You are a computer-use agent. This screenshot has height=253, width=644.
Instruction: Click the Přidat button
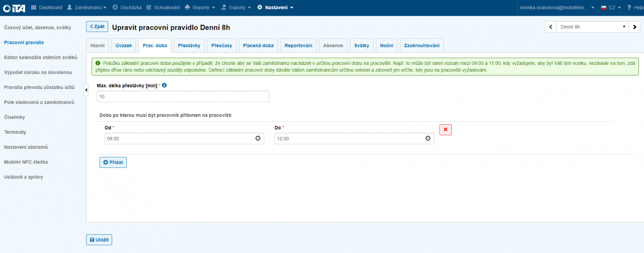[113, 162]
